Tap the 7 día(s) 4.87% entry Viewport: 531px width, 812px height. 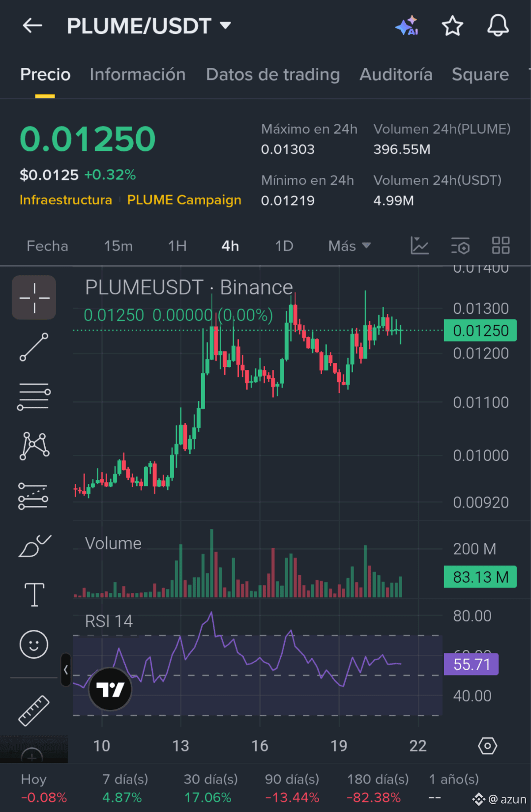click(125, 788)
